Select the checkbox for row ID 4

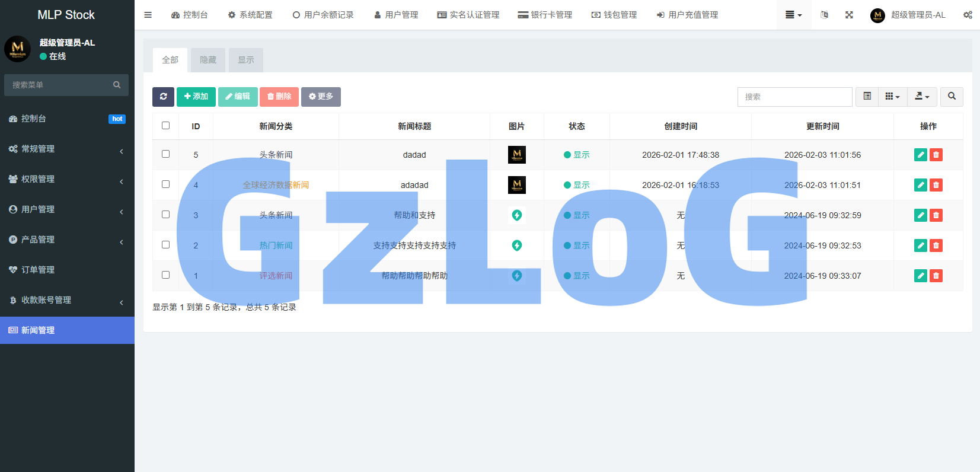click(x=165, y=184)
